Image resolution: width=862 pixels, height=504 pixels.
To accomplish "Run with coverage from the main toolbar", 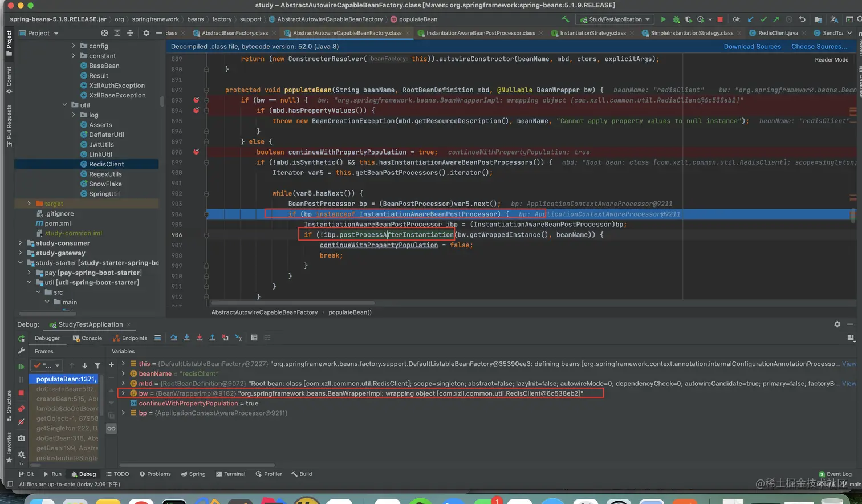I will [689, 19].
